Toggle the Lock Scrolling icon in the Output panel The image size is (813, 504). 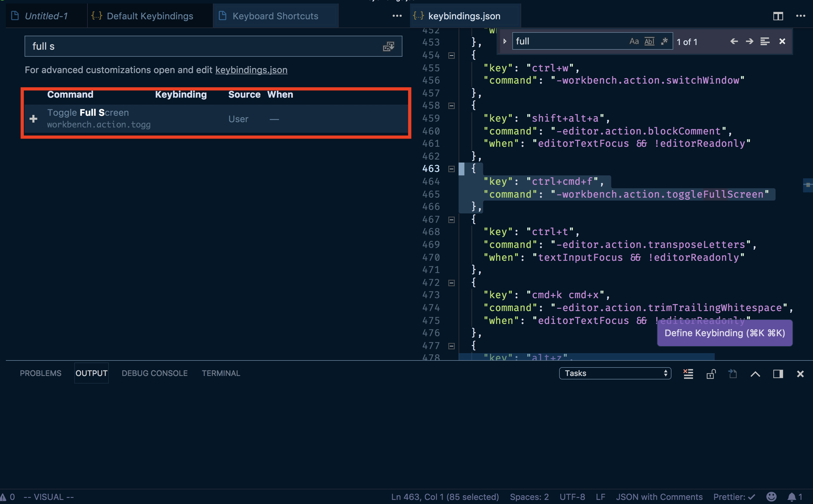(711, 373)
